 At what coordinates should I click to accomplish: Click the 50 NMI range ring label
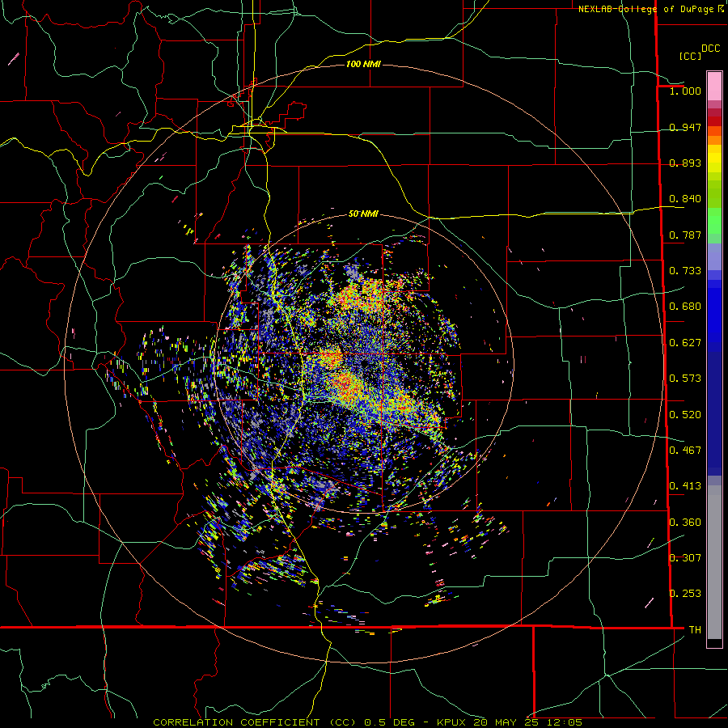click(363, 214)
